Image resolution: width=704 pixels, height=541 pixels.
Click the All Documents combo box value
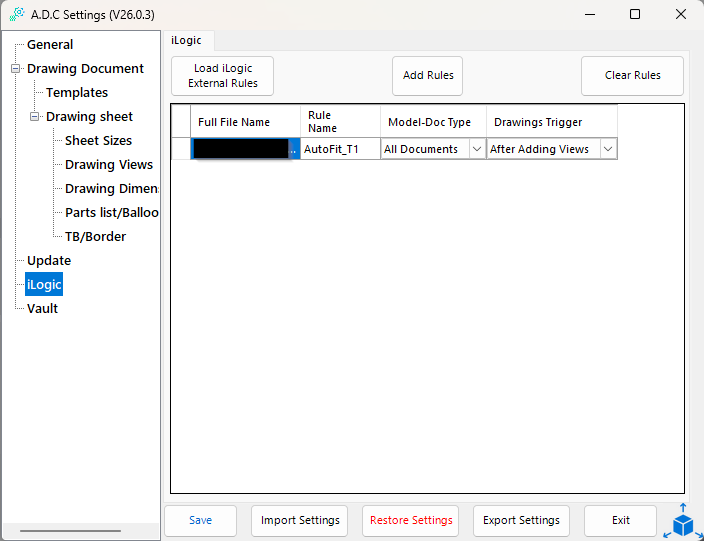click(425, 149)
